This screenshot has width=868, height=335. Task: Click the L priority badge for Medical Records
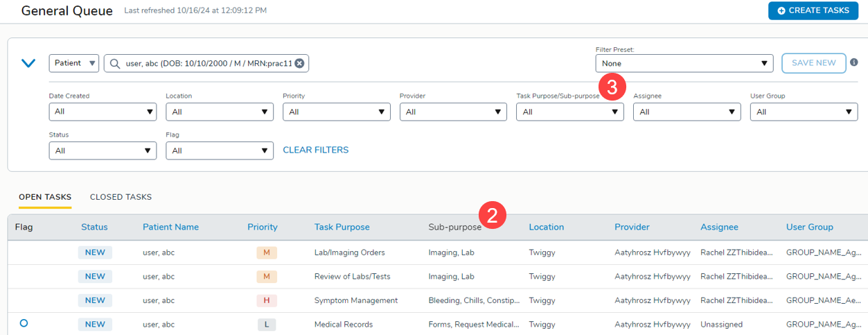267,325
